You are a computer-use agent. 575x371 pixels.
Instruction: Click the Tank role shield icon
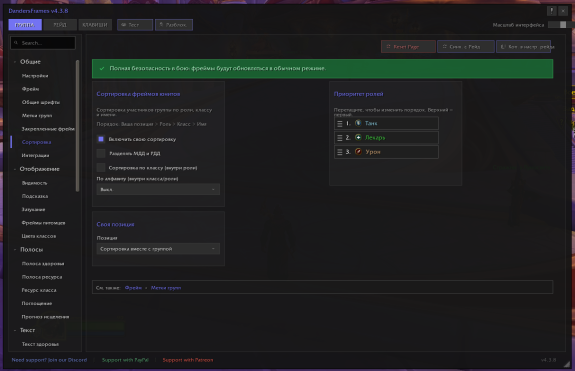[x=358, y=123]
